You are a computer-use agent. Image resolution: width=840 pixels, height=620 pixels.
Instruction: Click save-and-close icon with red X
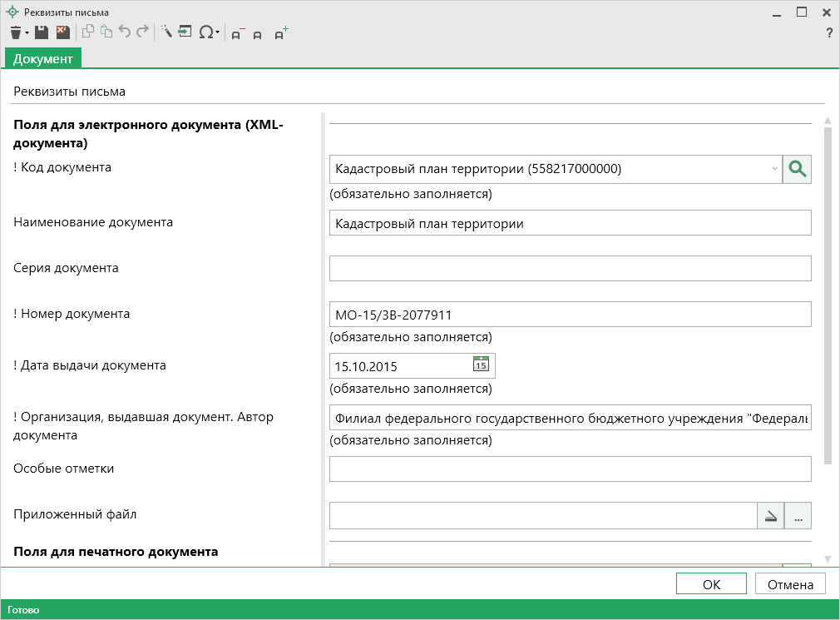coord(62,32)
